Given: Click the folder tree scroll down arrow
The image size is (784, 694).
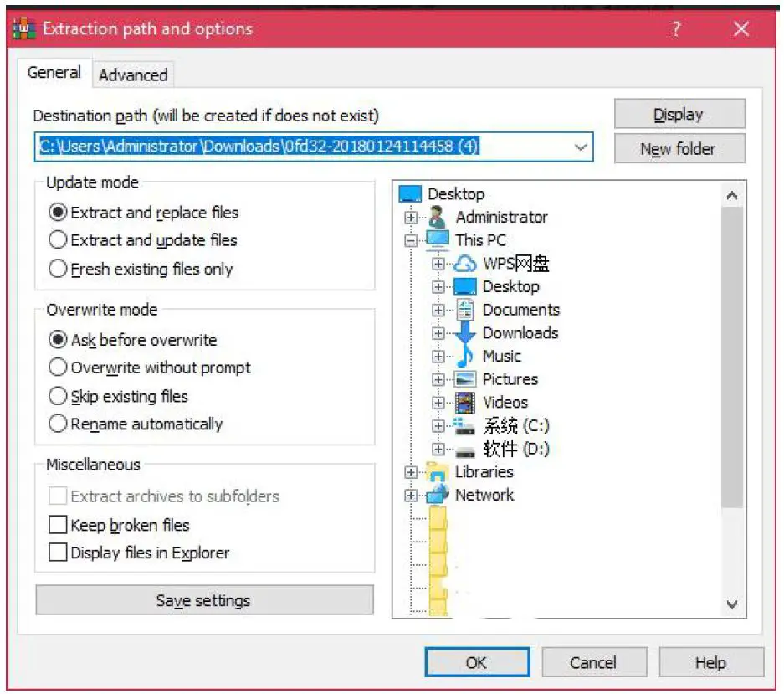Looking at the screenshot, I should coord(732,604).
